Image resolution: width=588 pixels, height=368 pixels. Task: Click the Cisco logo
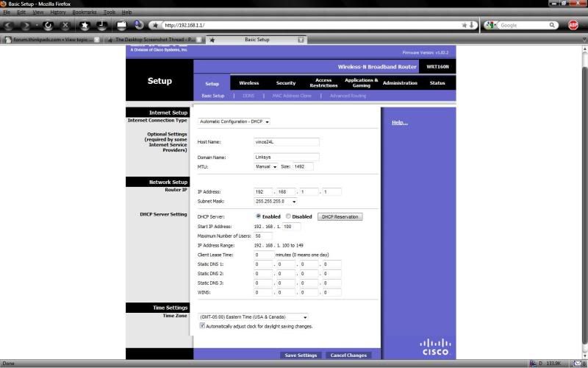pyautogui.click(x=435, y=347)
